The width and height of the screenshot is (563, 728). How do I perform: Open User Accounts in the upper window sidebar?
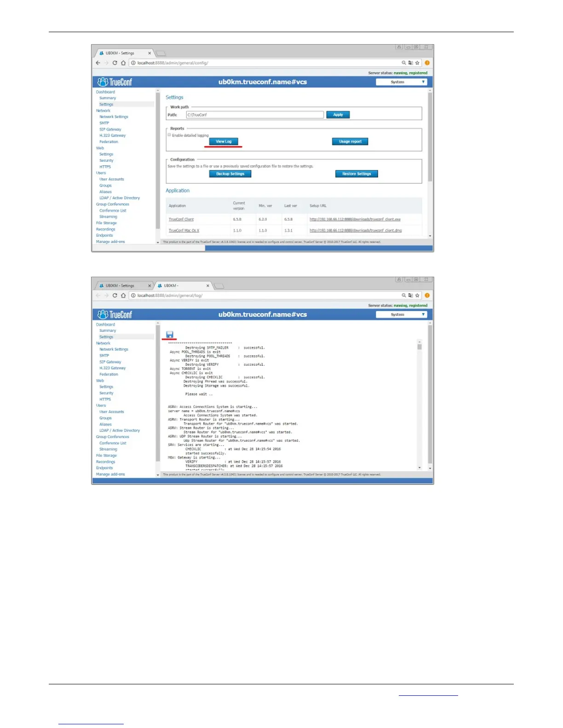(112, 179)
